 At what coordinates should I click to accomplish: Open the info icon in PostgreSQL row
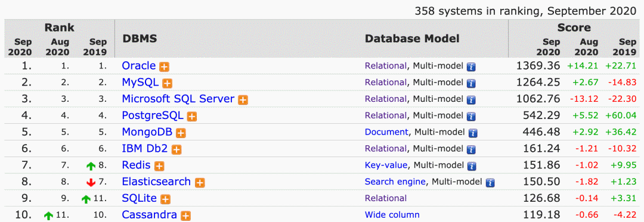(x=471, y=117)
